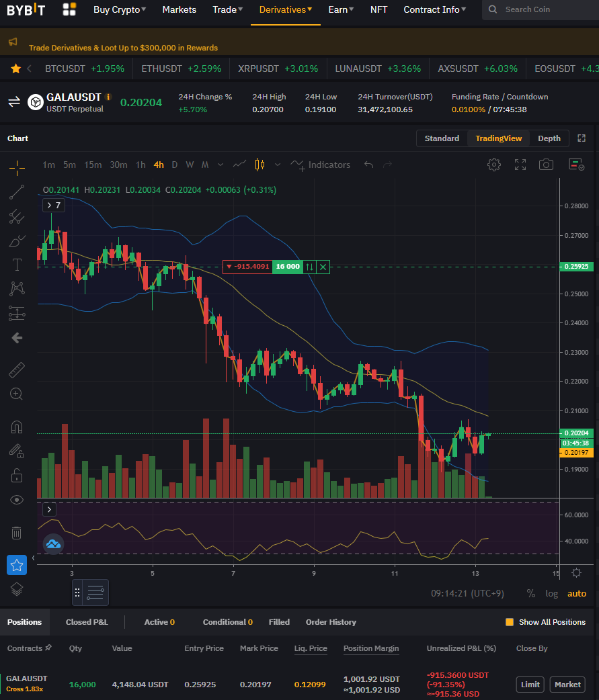Image resolution: width=599 pixels, height=700 pixels.
Task: Open the Derivatives dropdown menu
Action: pos(286,9)
